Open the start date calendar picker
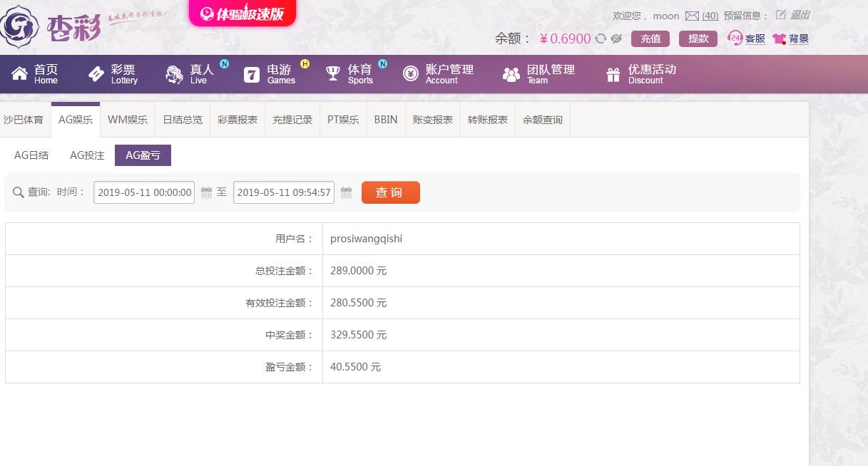868x466 pixels. [x=206, y=192]
